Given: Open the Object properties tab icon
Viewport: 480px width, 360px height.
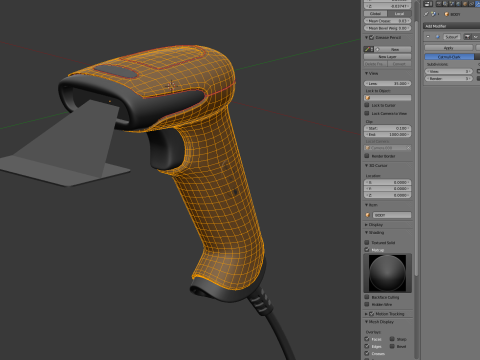Looking at the screenshot, I should point(465,4).
